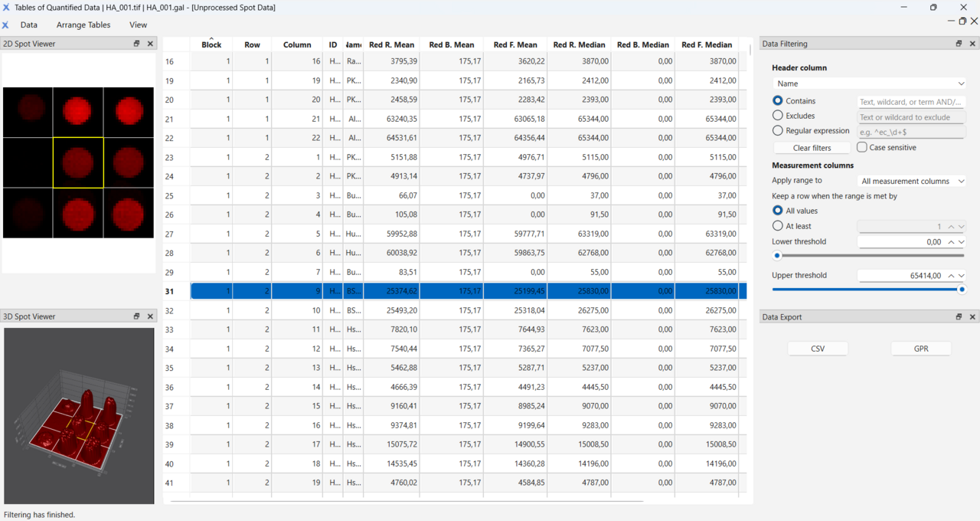Close the 2D Spot Viewer panel
Screen dimensions: 980x521
[x=150, y=44]
